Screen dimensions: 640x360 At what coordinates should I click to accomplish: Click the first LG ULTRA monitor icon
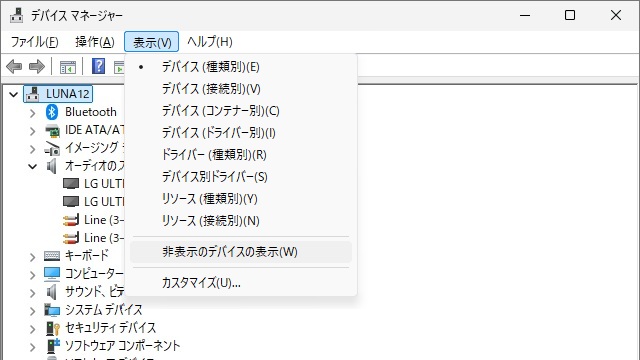[x=71, y=184]
